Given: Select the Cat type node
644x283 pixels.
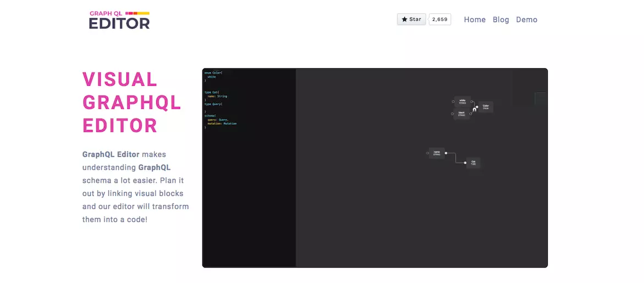Looking at the screenshot, I should 473,162.
